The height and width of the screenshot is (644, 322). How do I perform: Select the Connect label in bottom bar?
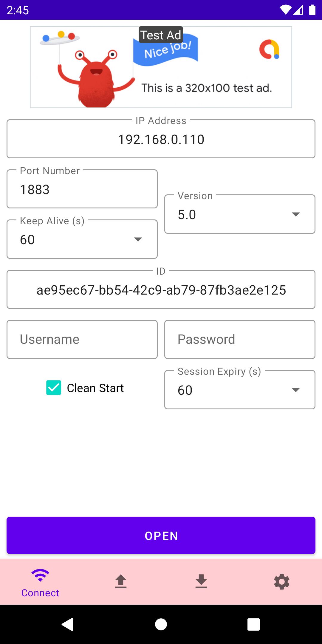click(x=40, y=593)
